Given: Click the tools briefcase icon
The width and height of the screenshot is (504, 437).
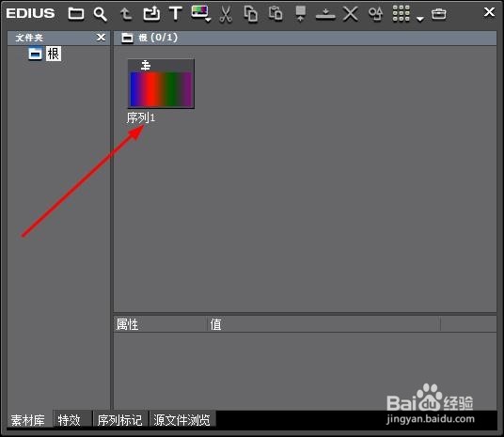Looking at the screenshot, I should click(439, 14).
